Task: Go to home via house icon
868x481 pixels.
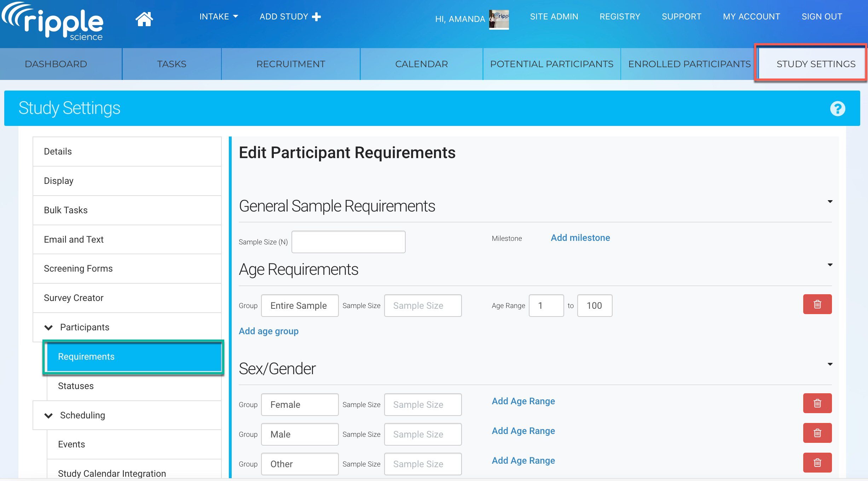Action: tap(144, 19)
